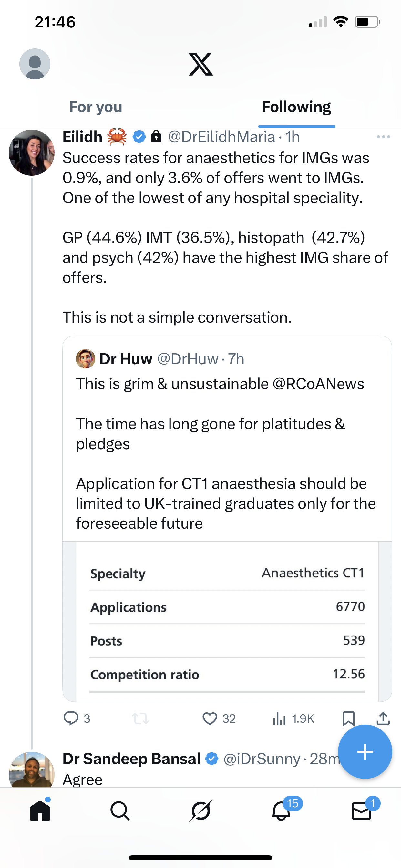Open three-dot menu on Eilidh's post
Image resolution: width=401 pixels, height=868 pixels.
click(x=384, y=137)
